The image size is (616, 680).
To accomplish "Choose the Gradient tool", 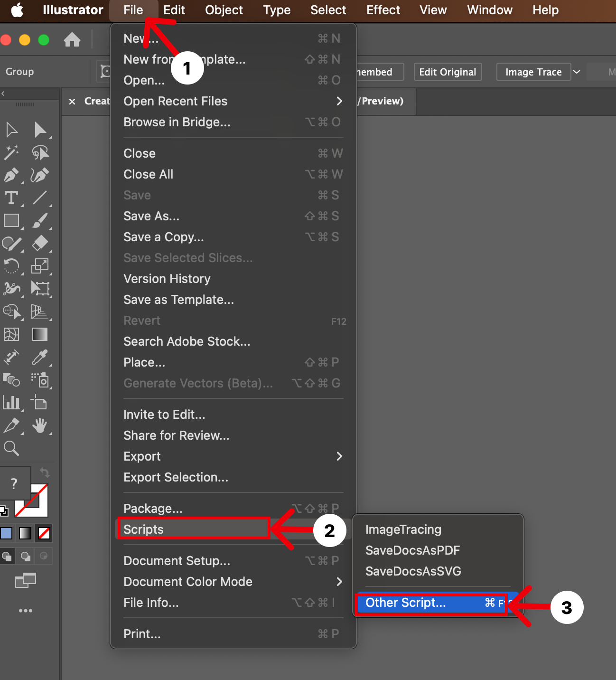I will coord(40,334).
